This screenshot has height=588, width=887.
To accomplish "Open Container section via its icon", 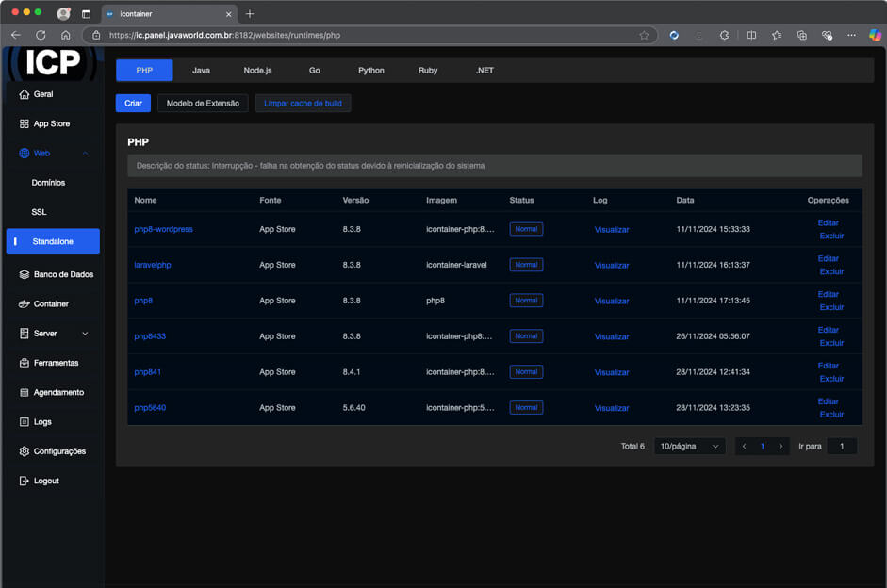I will (25, 303).
